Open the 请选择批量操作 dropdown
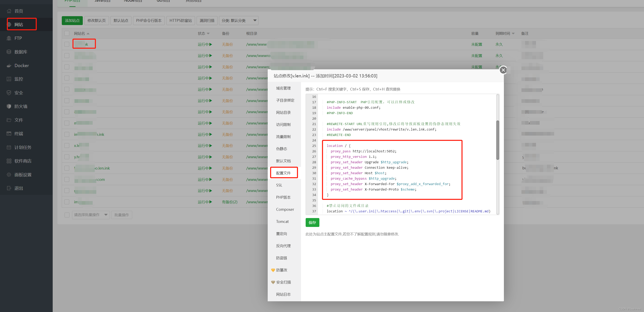The image size is (644, 312). 91,215
